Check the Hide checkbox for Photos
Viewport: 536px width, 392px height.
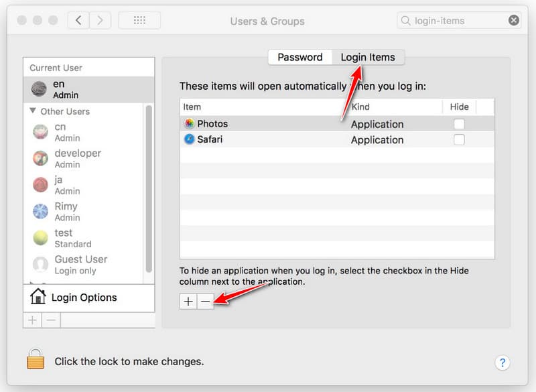pyautogui.click(x=460, y=123)
